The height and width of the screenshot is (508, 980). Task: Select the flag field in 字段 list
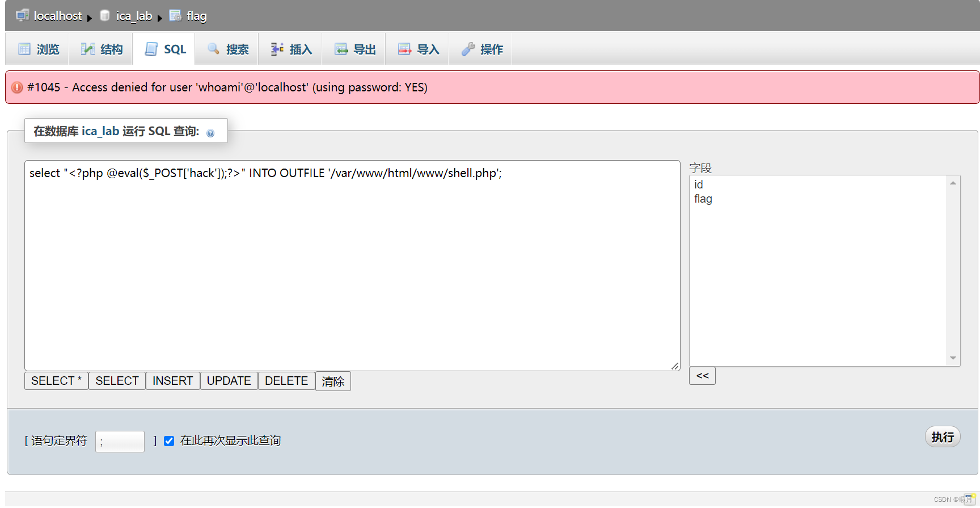point(703,199)
